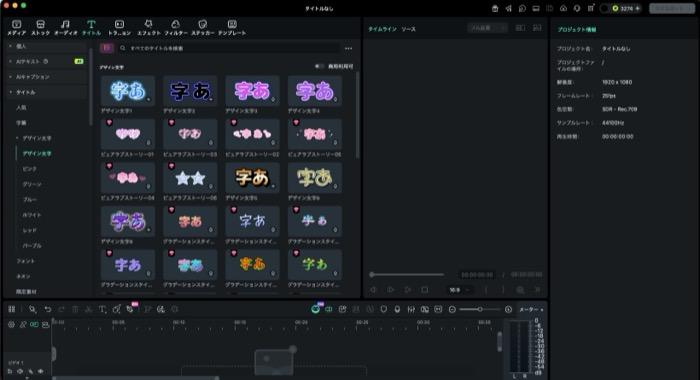Image resolution: width=700 pixels, height=380 pixels.
Task: Click the marker shield icon on the timeline toolbar
Action: pos(383,309)
